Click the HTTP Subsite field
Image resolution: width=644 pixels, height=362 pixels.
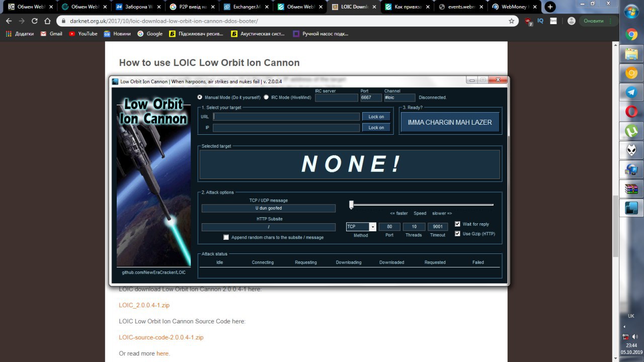[x=269, y=227]
